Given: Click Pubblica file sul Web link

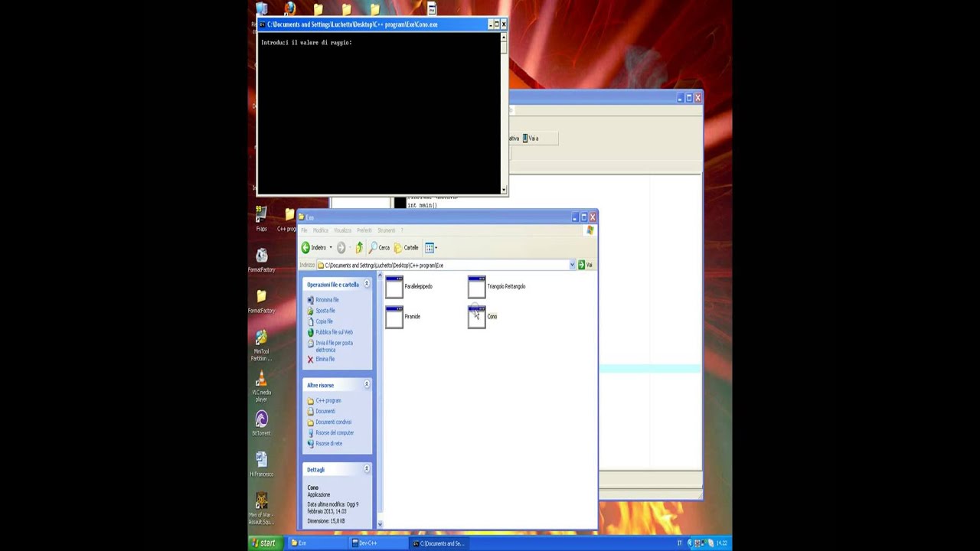Looking at the screenshot, I should [x=334, y=332].
